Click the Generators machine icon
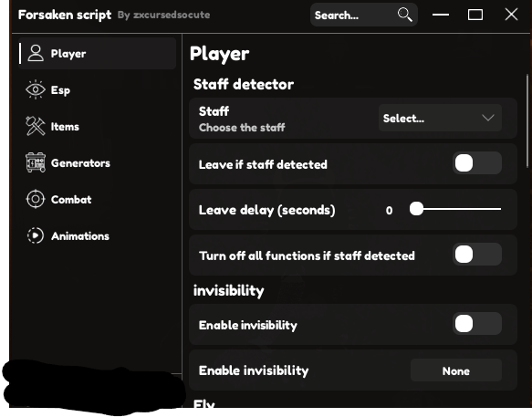The image size is (532, 417). coord(36,162)
